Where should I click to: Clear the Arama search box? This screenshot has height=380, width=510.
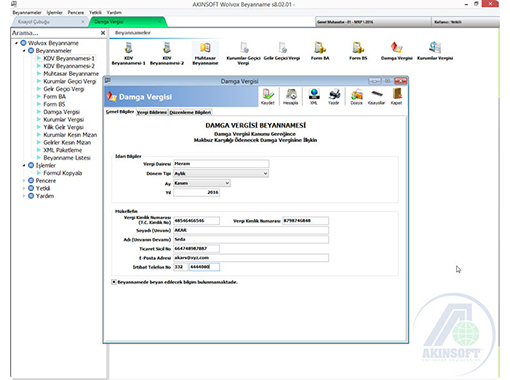point(103,33)
